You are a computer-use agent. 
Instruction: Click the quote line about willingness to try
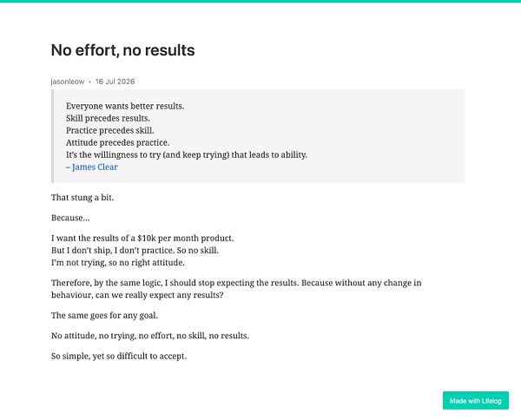pos(187,154)
